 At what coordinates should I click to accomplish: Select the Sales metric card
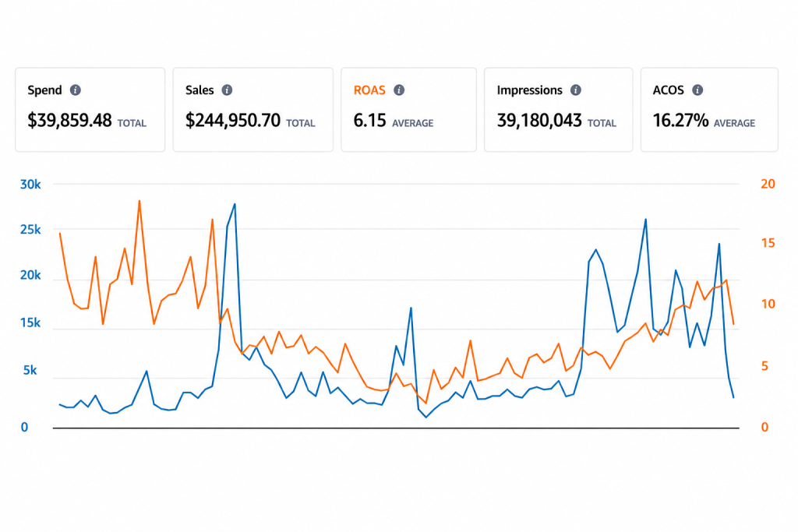point(253,110)
